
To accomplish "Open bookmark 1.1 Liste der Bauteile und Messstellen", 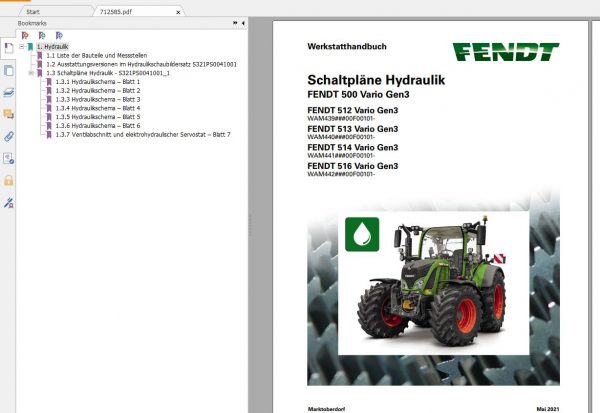I will (x=96, y=56).
